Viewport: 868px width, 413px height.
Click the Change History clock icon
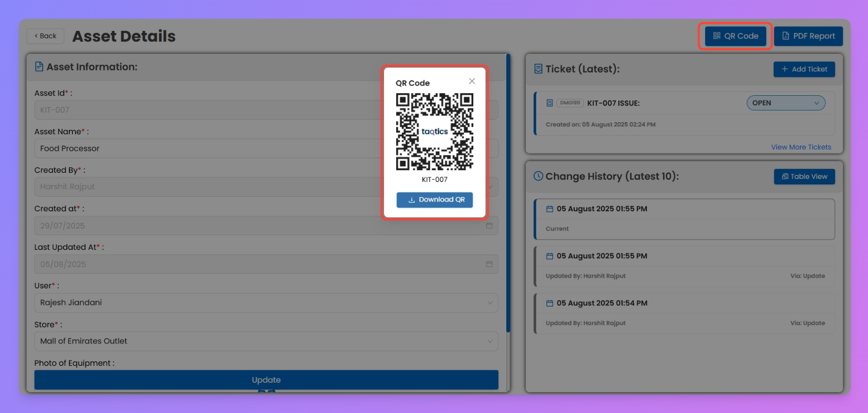point(538,176)
